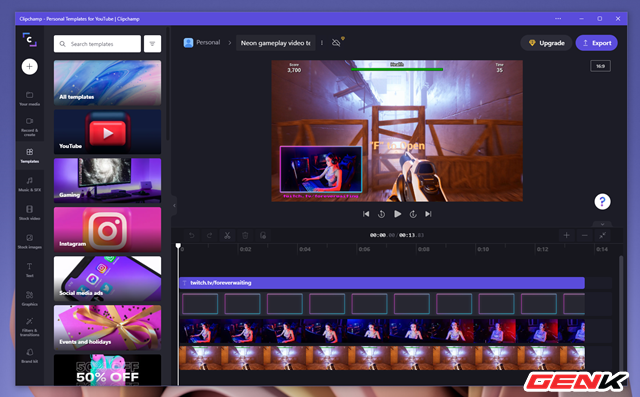Split clip with the scissors tool
The height and width of the screenshot is (397, 640).
[x=227, y=235]
